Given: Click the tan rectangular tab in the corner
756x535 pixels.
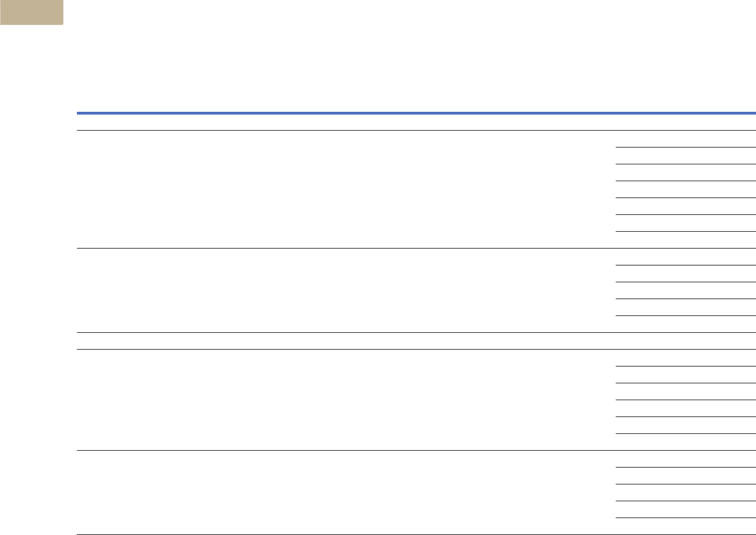Looking at the screenshot, I should (31, 12).
